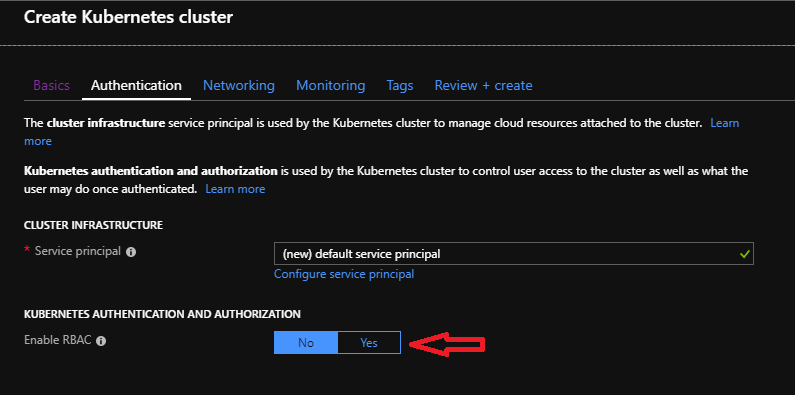
Task: Click Configure service principal link
Action: pyautogui.click(x=344, y=274)
